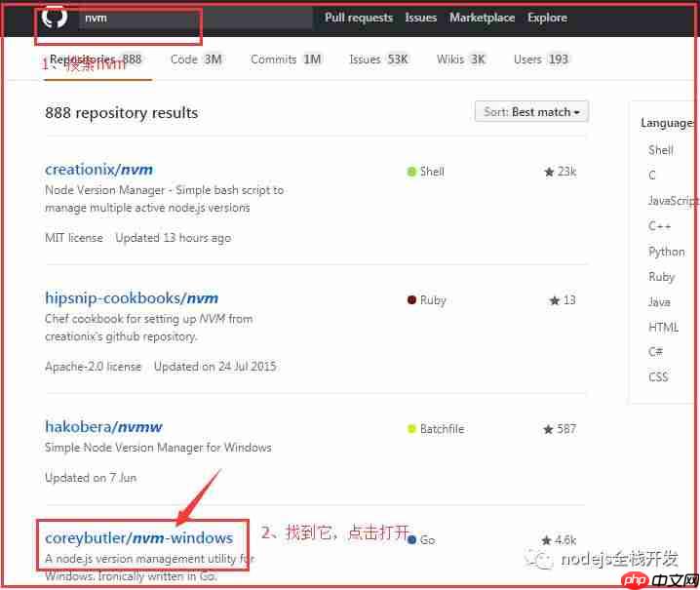Open the coreybutler/nvm-windows repository link

point(138,537)
